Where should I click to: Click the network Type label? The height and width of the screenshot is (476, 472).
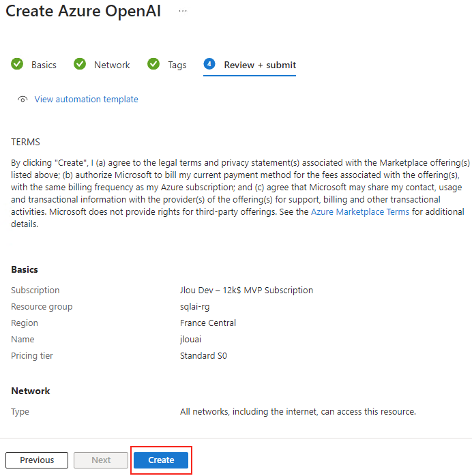click(20, 412)
